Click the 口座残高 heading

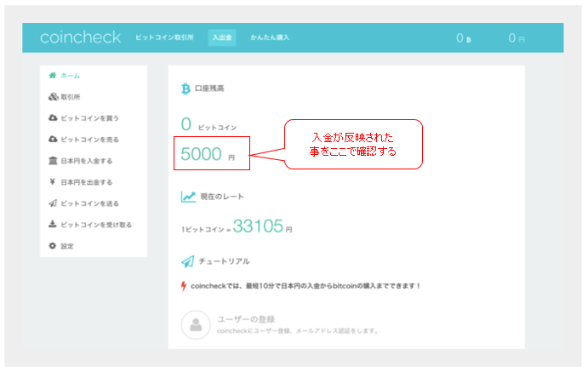click(209, 89)
